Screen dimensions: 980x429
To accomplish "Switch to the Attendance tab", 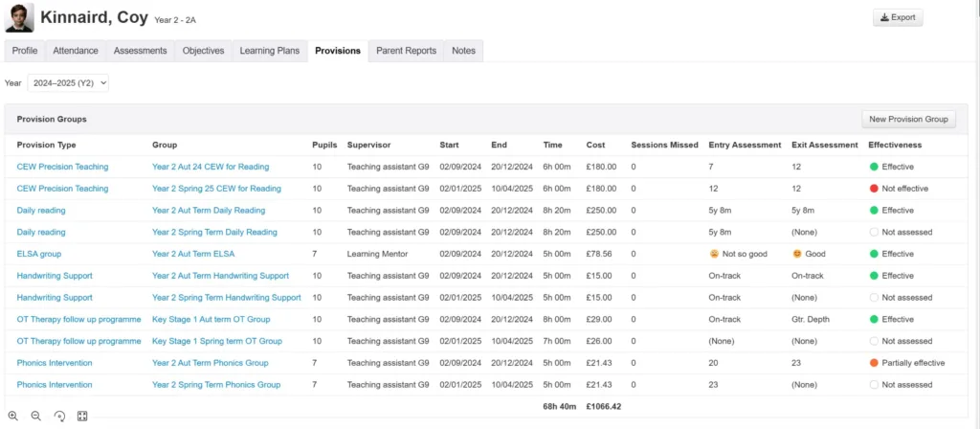I will 76,51.
